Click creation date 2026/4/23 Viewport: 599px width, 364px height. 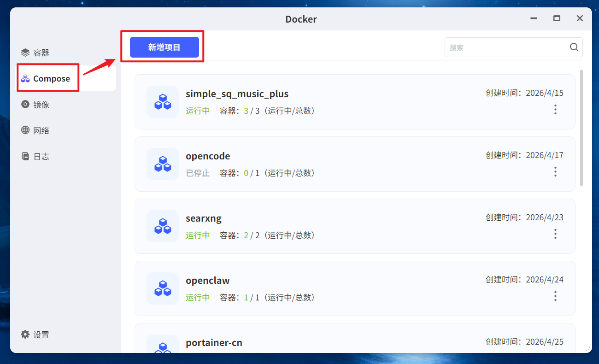544,217
